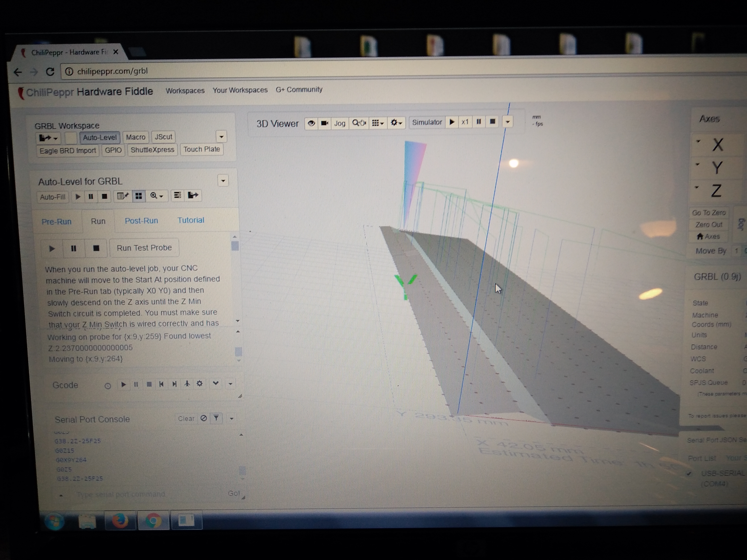This screenshot has height=560, width=747.
Task: Pause the Simulator
Action: pos(479,121)
